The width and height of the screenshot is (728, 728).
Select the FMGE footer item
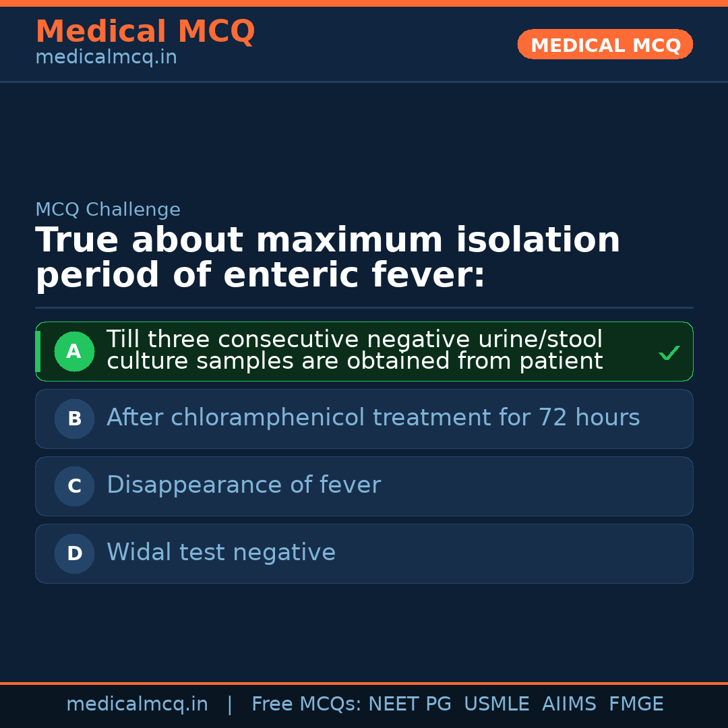pyautogui.click(x=636, y=704)
